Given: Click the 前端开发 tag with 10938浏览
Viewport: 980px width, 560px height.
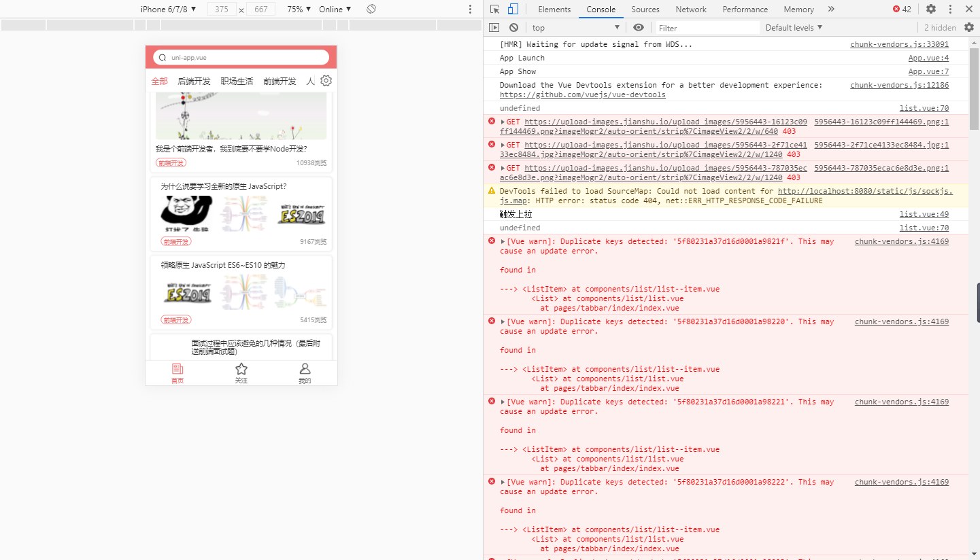Looking at the screenshot, I should click(171, 163).
